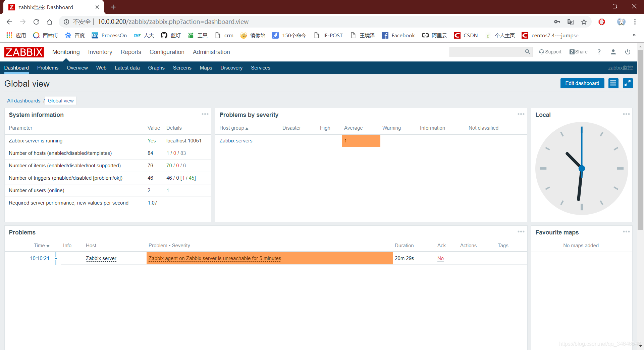Open Problems widget menu dots
The width and height of the screenshot is (644, 350).
pos(521,232)
